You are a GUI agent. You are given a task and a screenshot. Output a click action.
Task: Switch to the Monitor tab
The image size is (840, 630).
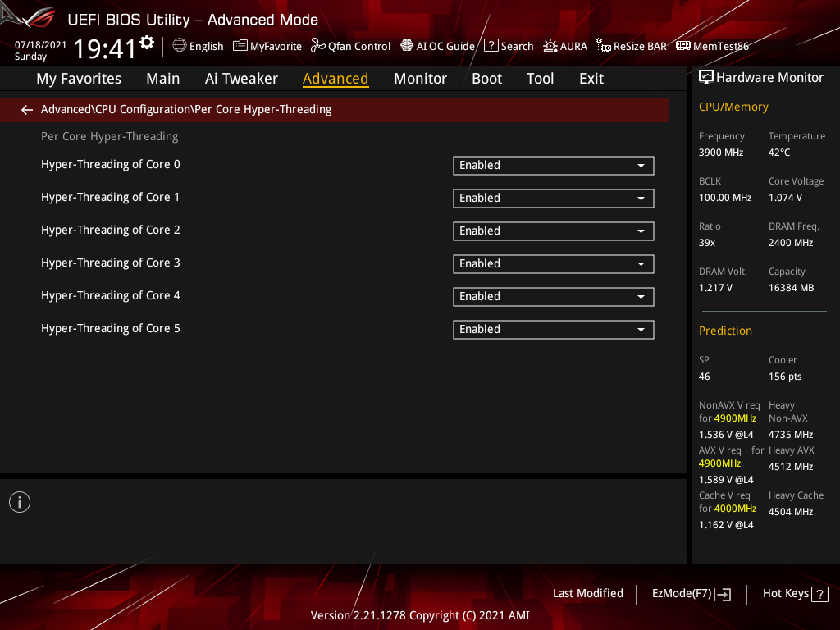420,78
